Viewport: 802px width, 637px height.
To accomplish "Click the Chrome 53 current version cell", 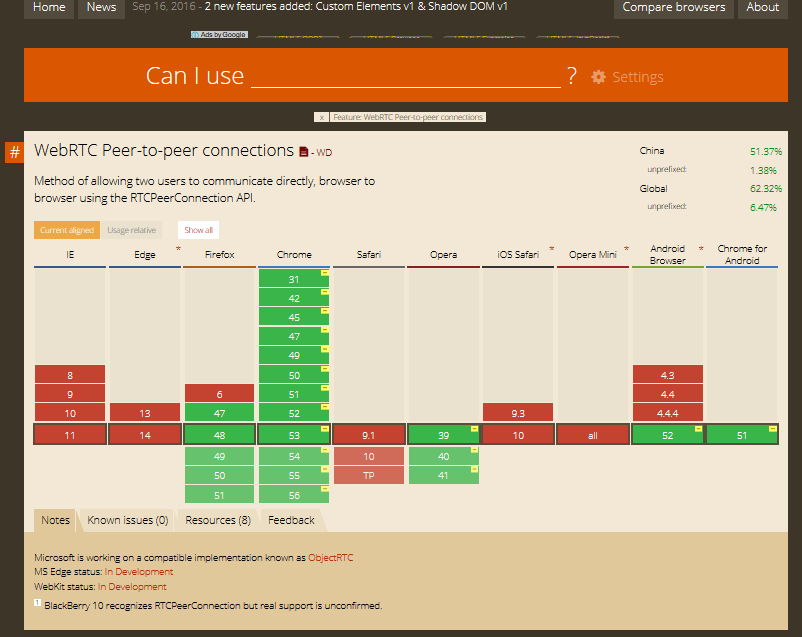I will click(294, 435).
